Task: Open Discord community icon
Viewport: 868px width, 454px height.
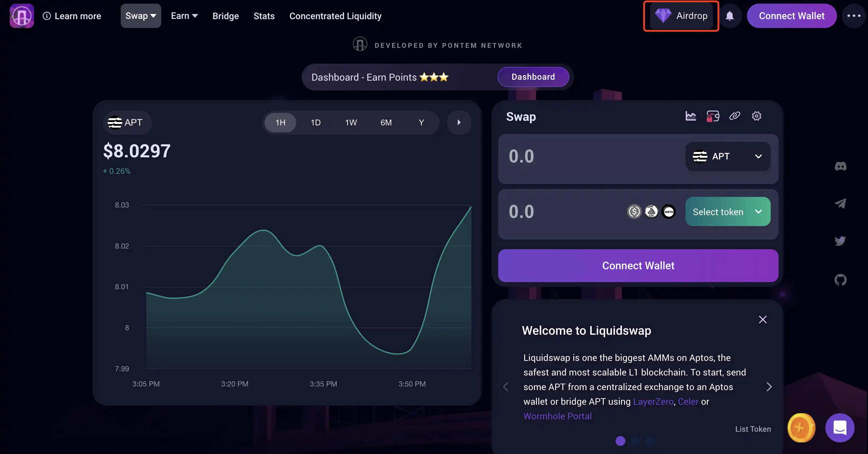Action: coord(840,166)
